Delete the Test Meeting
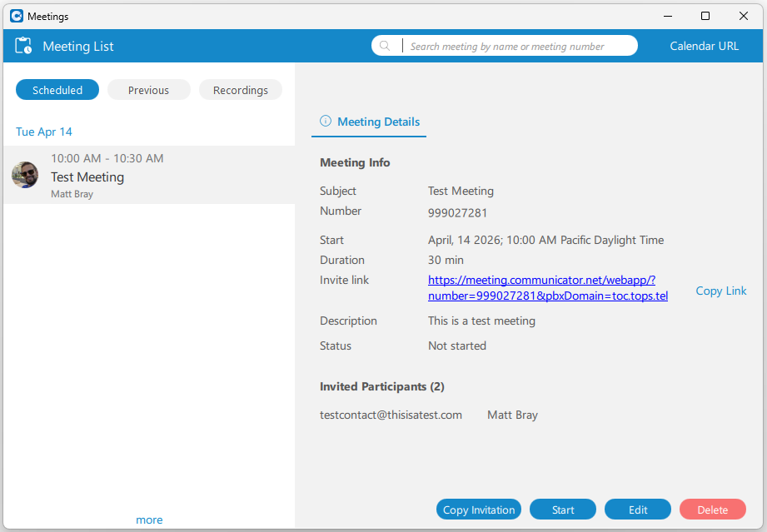The image size is (767, 532). pyautogui.click(x=712, y=510)
